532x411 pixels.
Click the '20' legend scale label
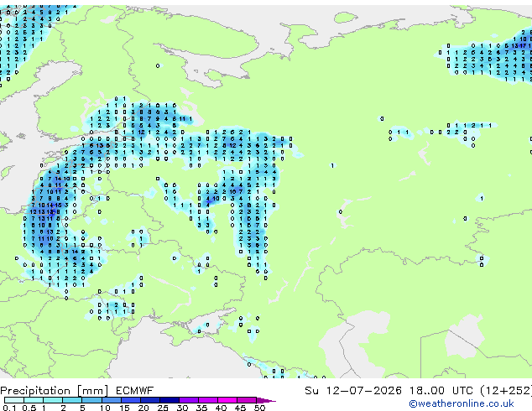pyautogui.click(x=143, y=408)
